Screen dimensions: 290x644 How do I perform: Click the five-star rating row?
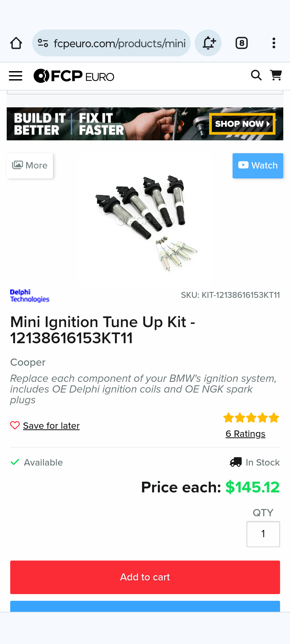(x=251, y=418)
